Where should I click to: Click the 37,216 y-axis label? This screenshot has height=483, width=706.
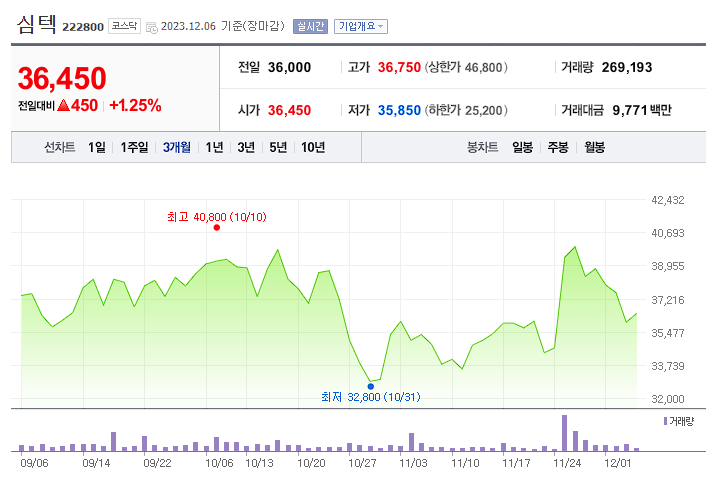(668, 300)
